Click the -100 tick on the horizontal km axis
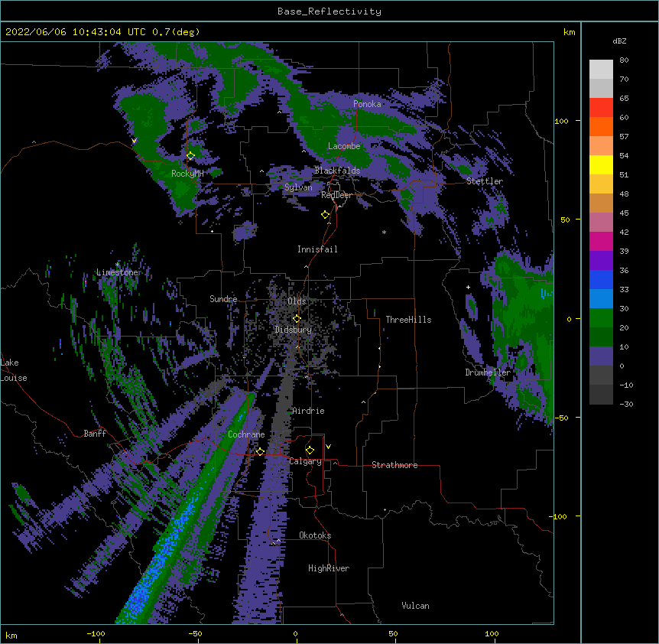 [x=96, y=633]
